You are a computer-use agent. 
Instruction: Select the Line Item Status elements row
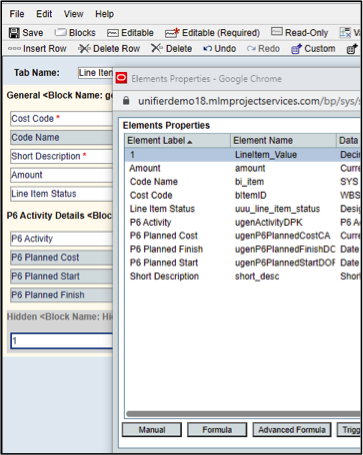point(243,209)
